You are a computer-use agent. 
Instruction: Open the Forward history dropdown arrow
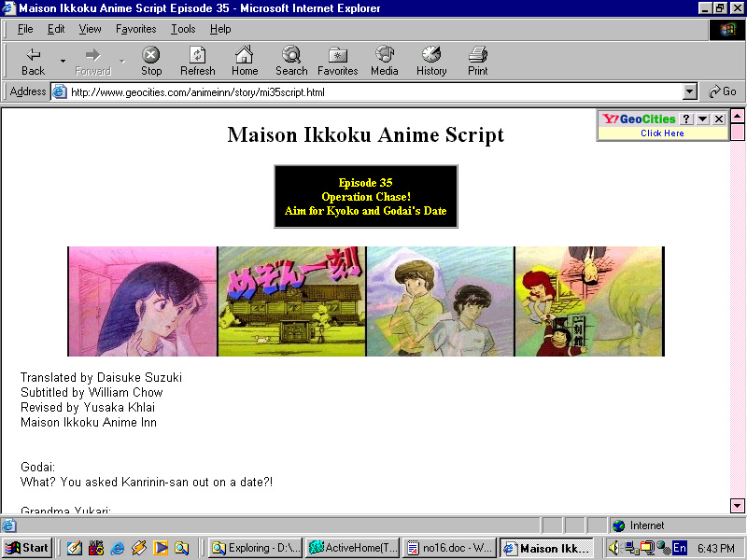pyautogui.click(x=122, y=62)
